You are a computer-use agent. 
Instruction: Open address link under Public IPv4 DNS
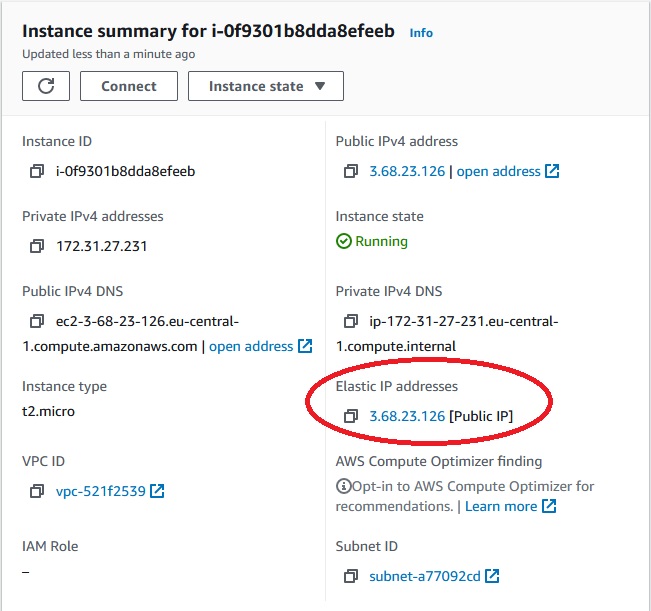[260, 346]
